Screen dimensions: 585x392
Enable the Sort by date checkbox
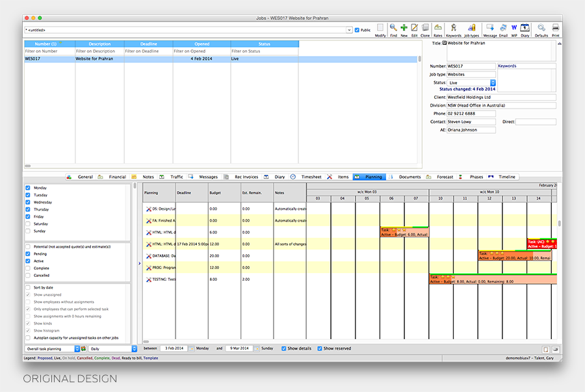[x=27, y=287]
